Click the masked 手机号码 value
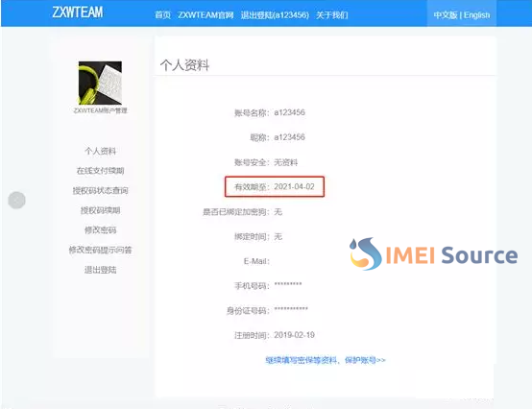The height and width of the screenshot is (409, 532). [x=288, y=285]
